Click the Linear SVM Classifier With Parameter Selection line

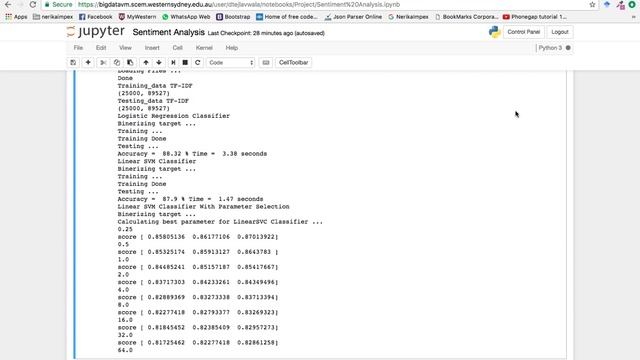click(x=203, y=207)
